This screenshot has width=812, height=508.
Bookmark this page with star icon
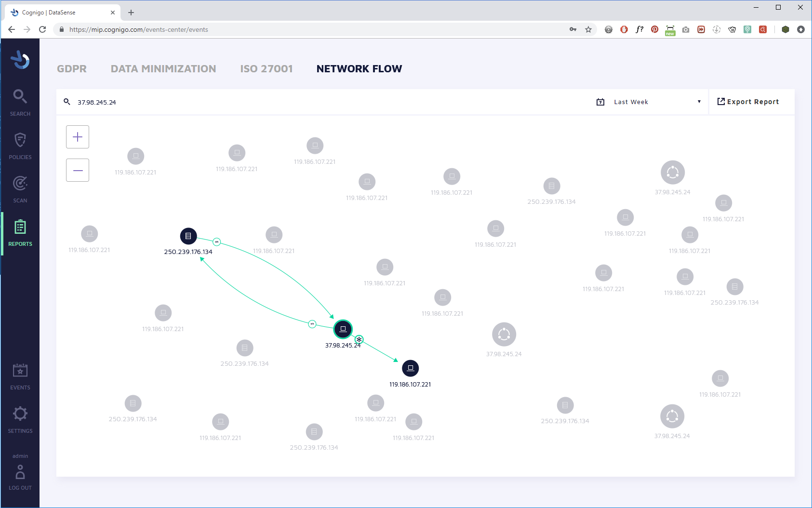point(588,29)
